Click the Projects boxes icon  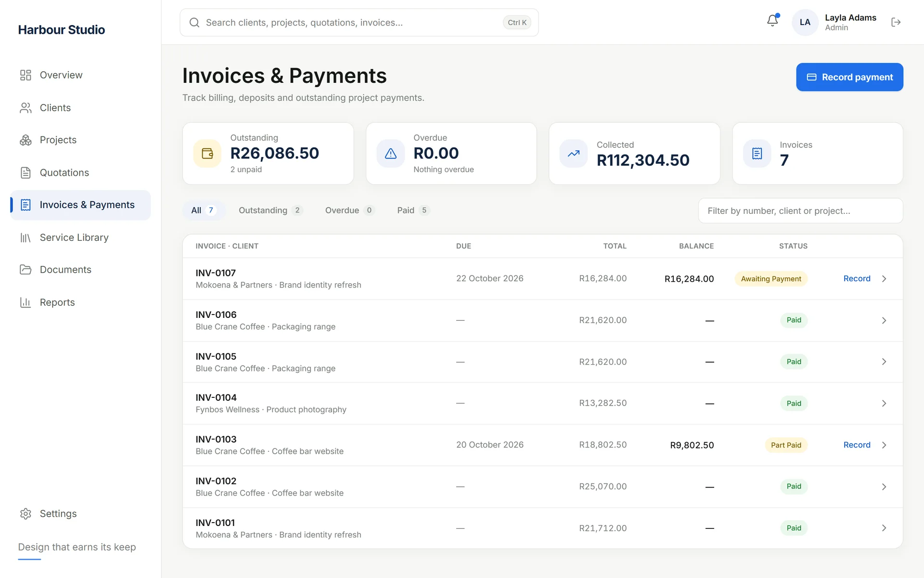point(26,140)
